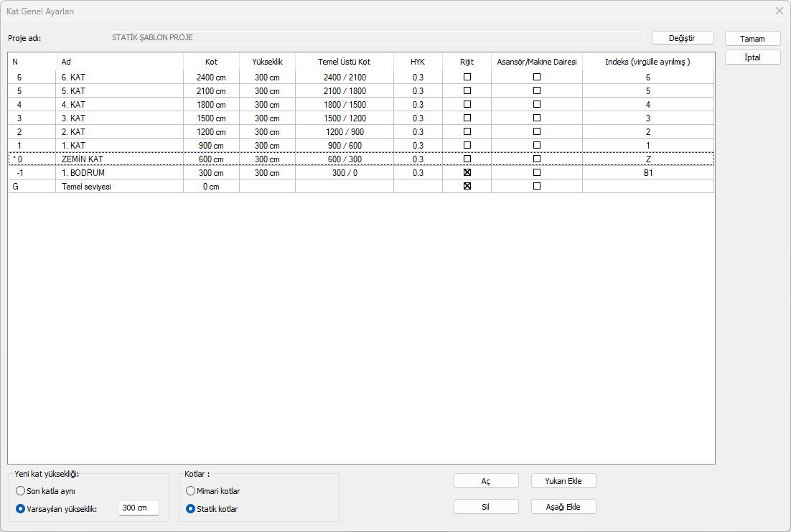Select the 3. KAT row name cell
Viewport: 791px width, 532px height.
(119, 118)
